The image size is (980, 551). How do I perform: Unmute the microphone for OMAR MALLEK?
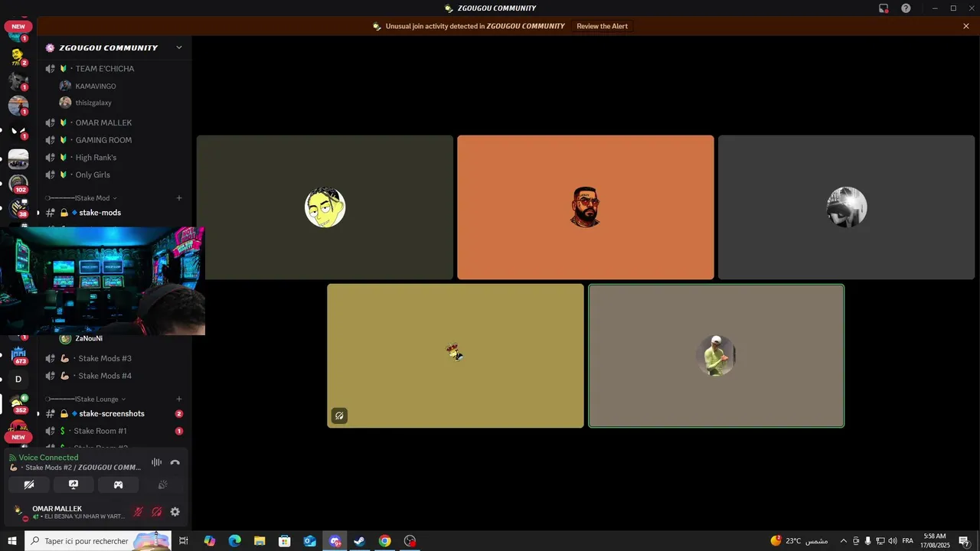point(139,512)
